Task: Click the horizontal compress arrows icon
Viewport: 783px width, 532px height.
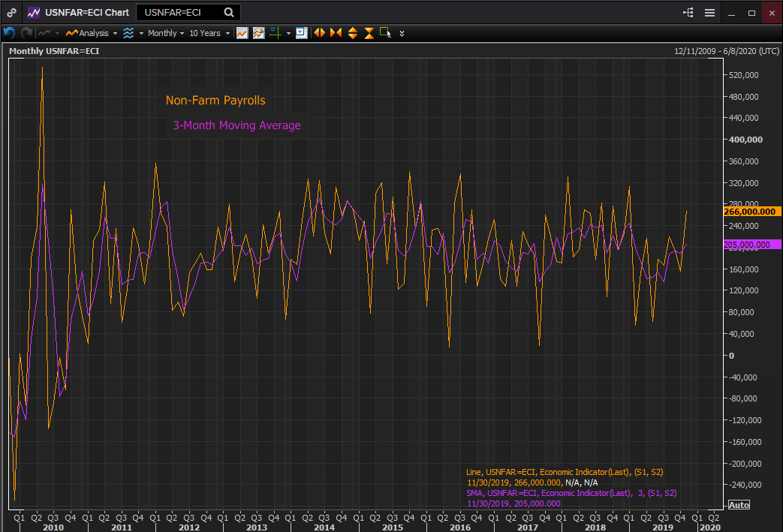Action: coord(336,33)
